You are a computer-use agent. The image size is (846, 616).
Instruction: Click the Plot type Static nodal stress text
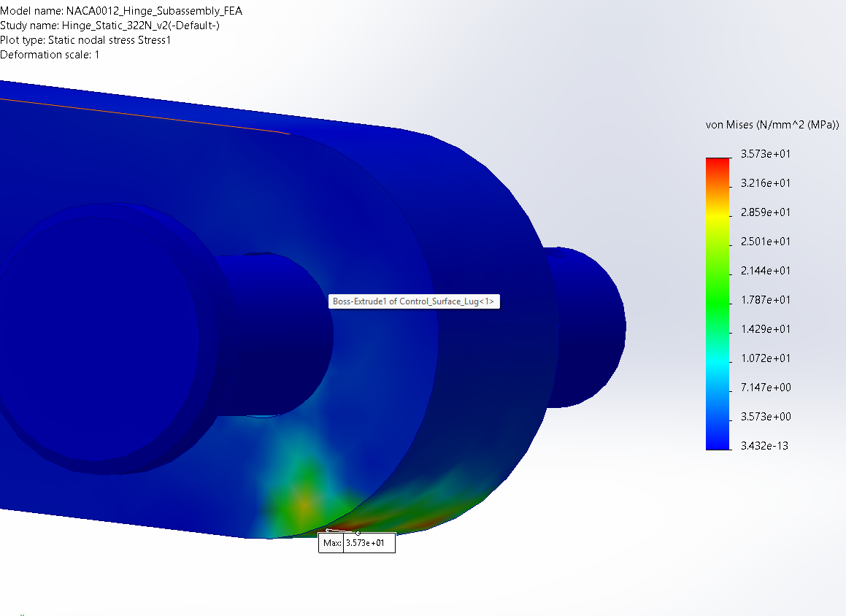tap(85, 40)
